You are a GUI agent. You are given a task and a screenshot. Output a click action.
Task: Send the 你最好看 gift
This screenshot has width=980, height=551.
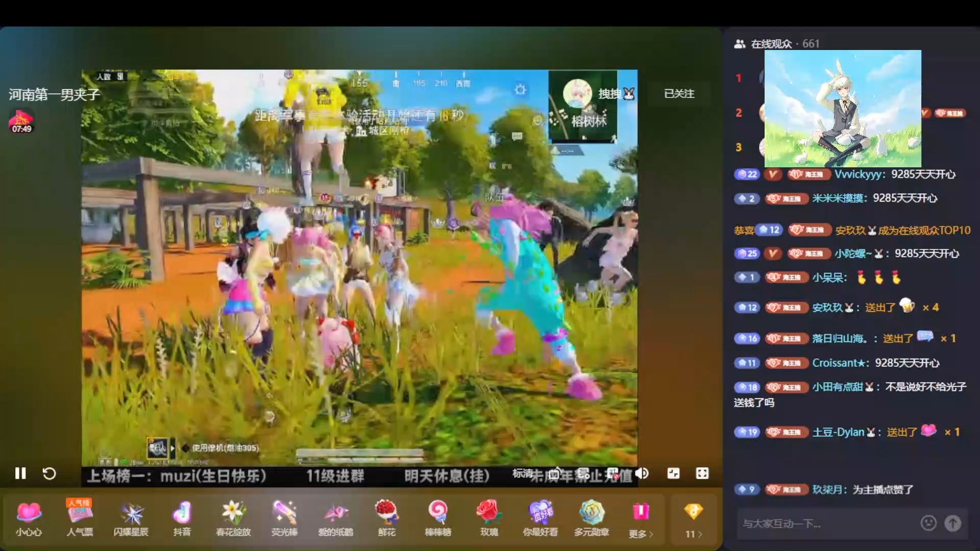540,518
